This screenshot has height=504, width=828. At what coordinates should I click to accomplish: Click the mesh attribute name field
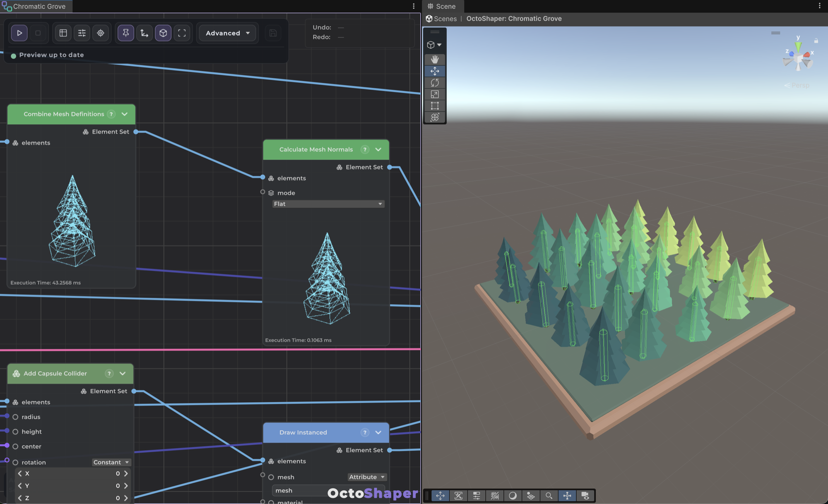328,491
